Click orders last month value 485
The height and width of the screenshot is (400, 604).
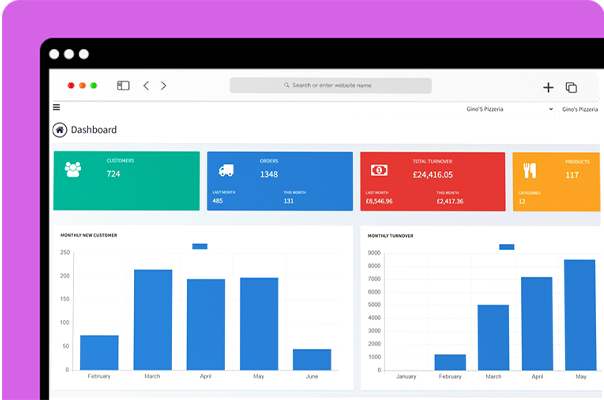[218, 201]
